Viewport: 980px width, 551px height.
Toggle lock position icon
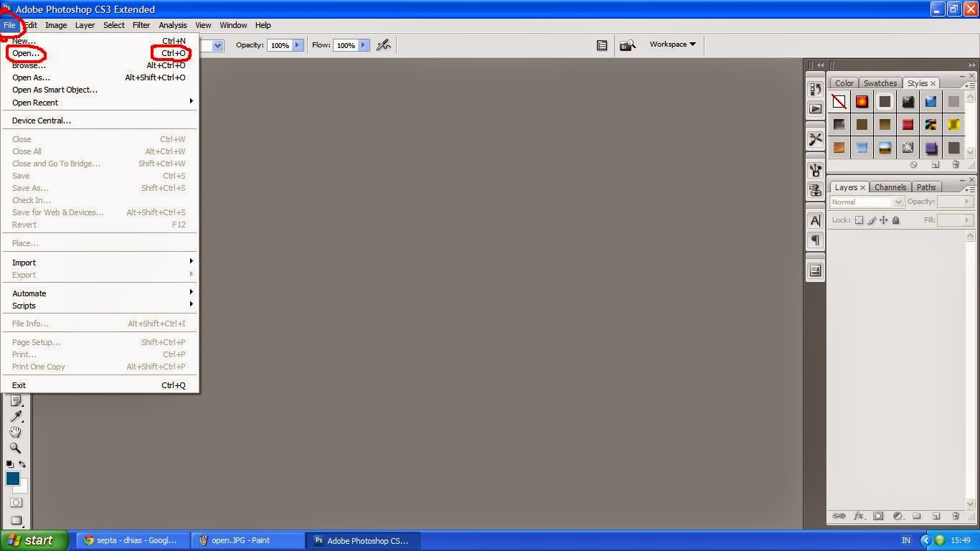pos(884,220)
